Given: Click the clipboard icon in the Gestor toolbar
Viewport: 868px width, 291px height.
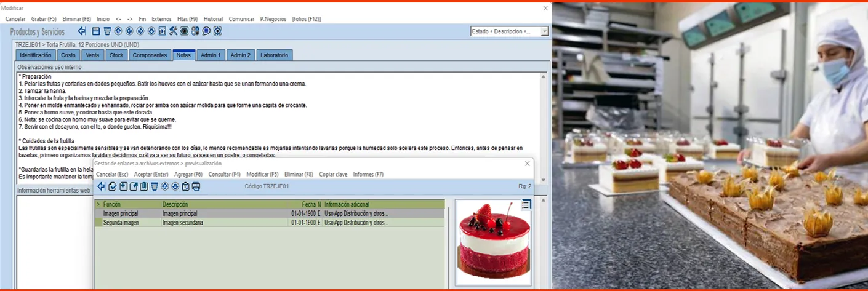Looking at the screenshot, I should tap(185, 186).
